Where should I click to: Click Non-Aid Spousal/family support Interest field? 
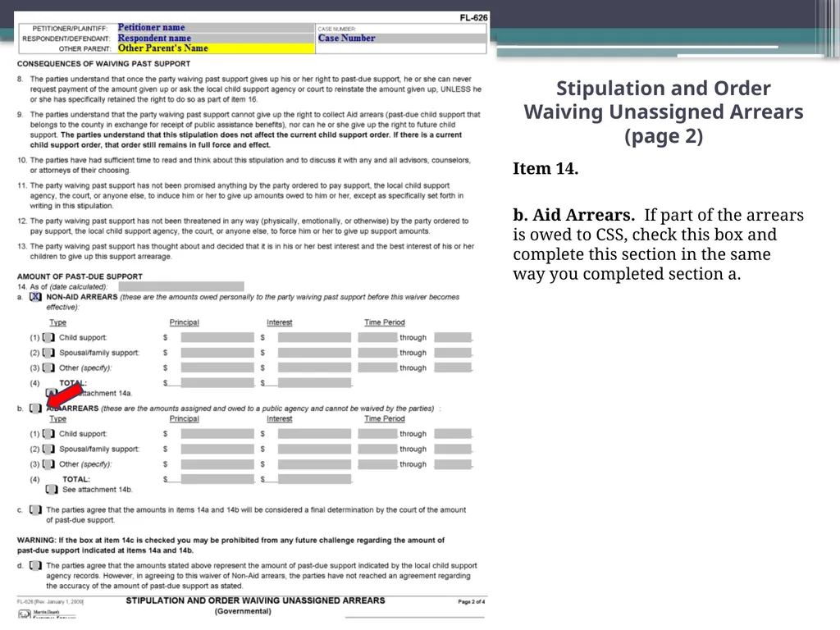tap(314, 353)
